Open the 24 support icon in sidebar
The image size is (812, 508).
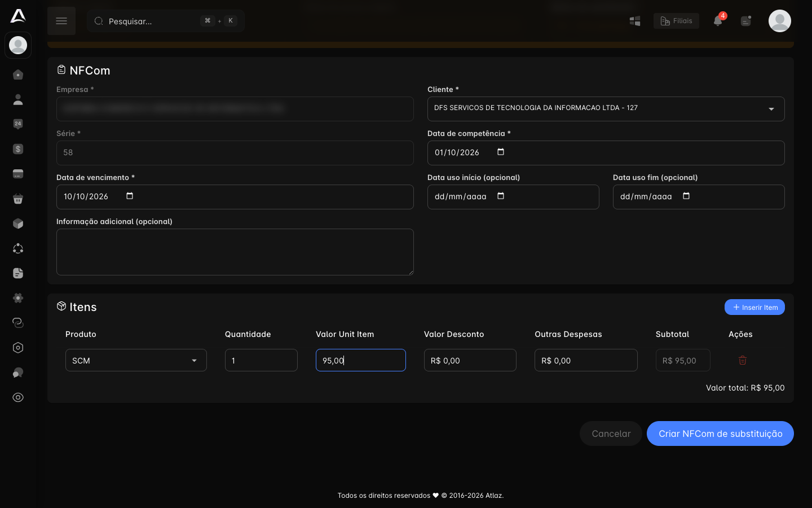pyautogui.click(x=18, y=124)
